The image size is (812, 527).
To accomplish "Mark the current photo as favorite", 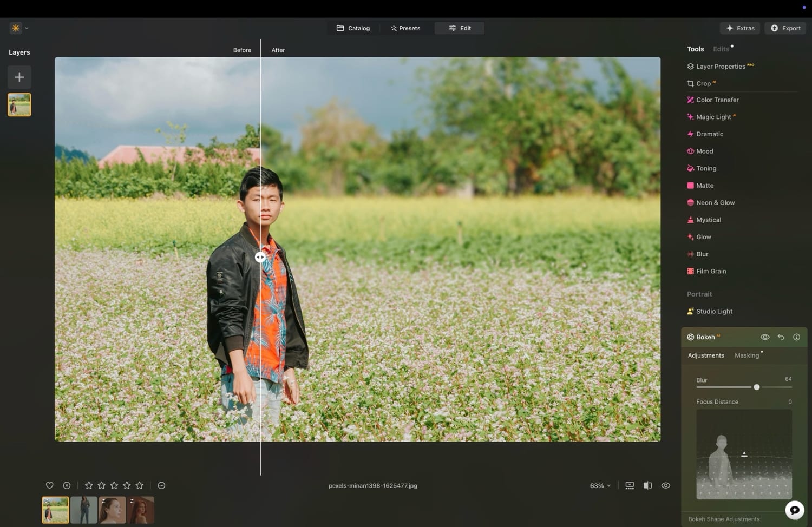I will [49, 485].
